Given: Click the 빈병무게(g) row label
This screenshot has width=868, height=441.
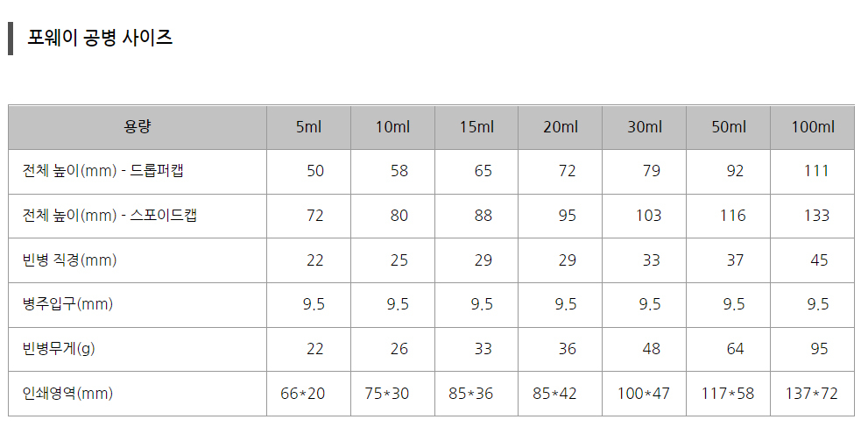Looking at the screenshot, I should coord(59,349).
